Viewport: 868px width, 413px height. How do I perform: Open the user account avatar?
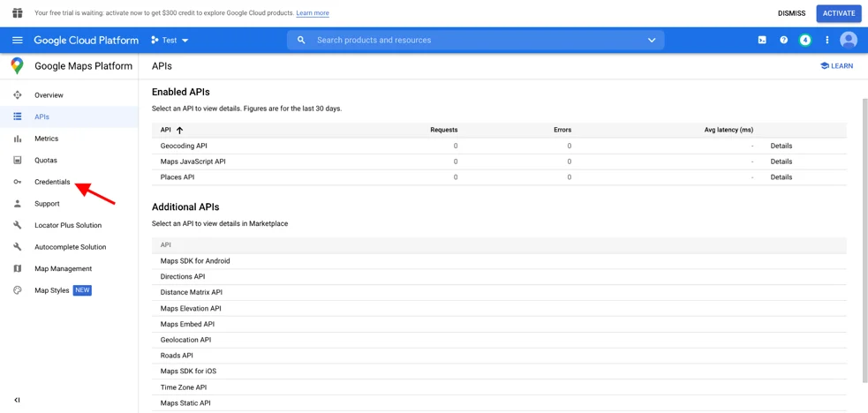848,41
